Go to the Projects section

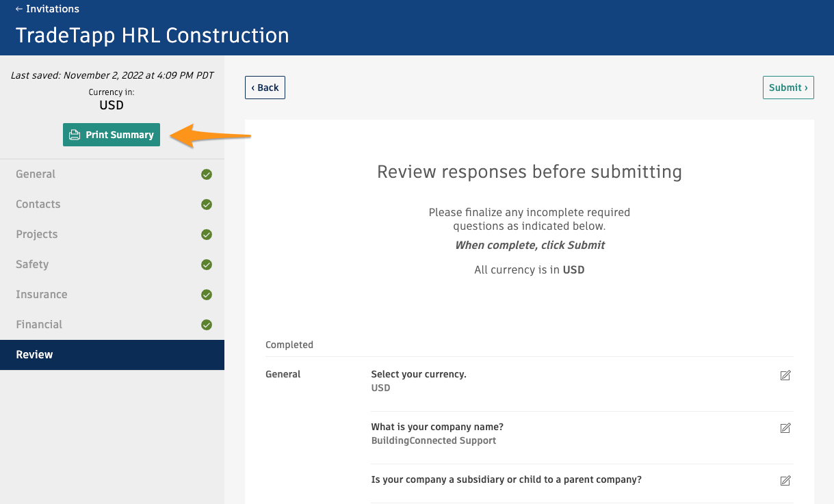[x=37, y=235]
